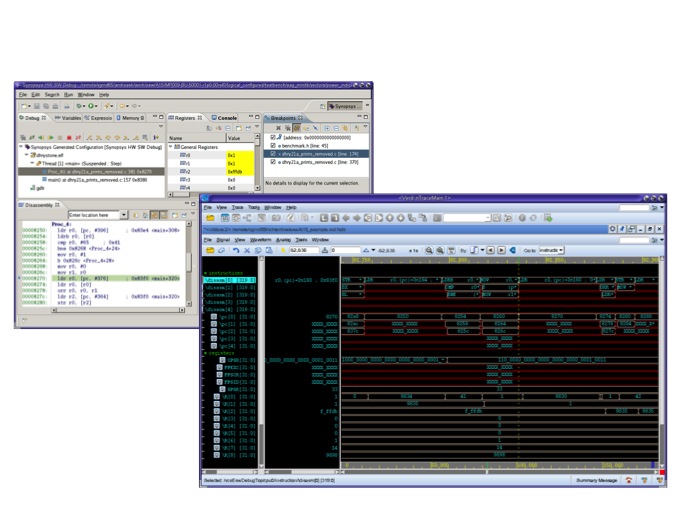Switch to the Variables tab
Image resolution: width=680 pixels, height=510 pixels.
point(68,118)
